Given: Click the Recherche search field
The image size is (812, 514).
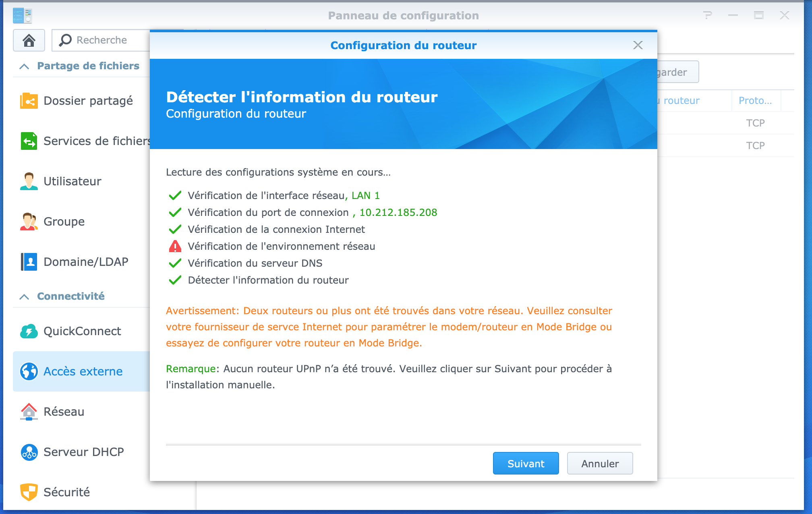Looking at the screenshot, I should [101, 40].
